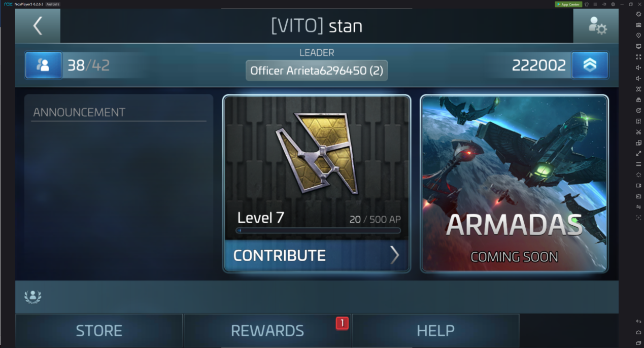Open alliance member settings gear icon
The width and height of the screenshot is (644, 348).
[x=597, y=25]
